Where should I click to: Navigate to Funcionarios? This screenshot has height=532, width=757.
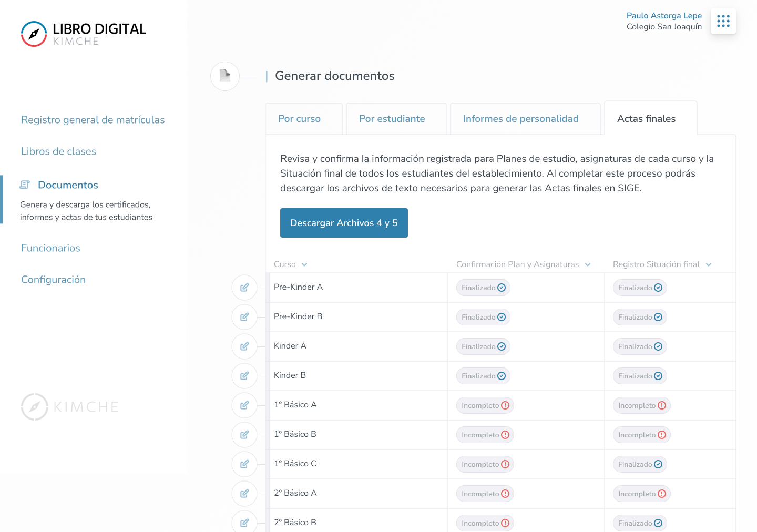(50, 248)
